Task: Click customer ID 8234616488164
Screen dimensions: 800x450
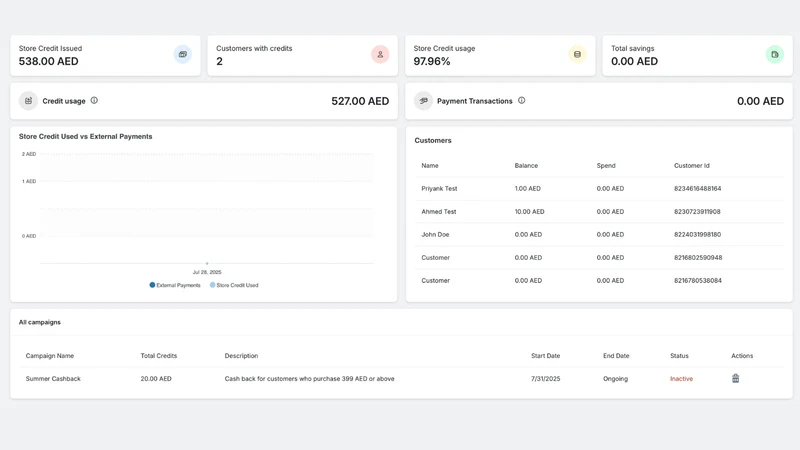Action: tap(697, 188)
